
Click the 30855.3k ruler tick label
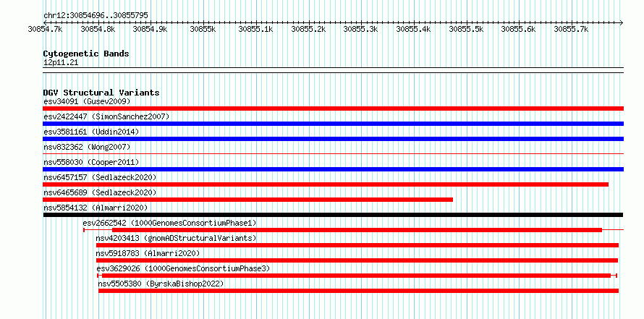click(x=360, y=29)
